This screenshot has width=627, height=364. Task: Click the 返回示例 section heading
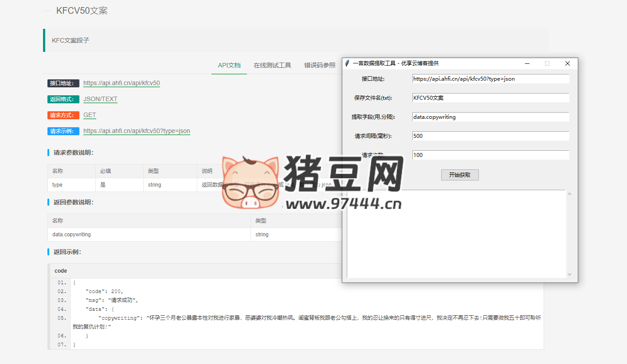(67, 252)
